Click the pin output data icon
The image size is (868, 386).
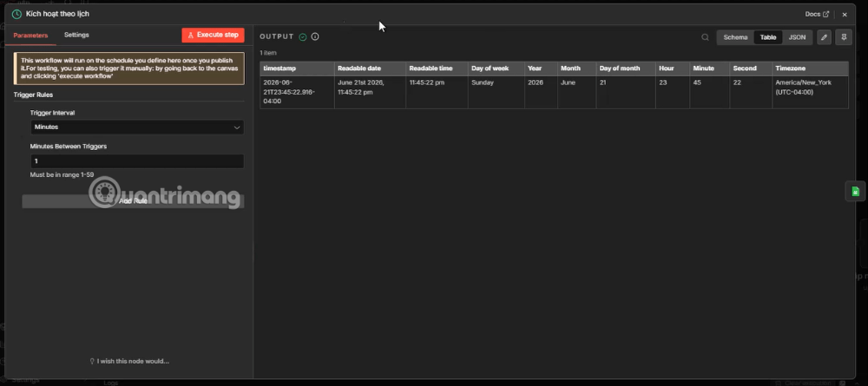(x=844, y=37)
